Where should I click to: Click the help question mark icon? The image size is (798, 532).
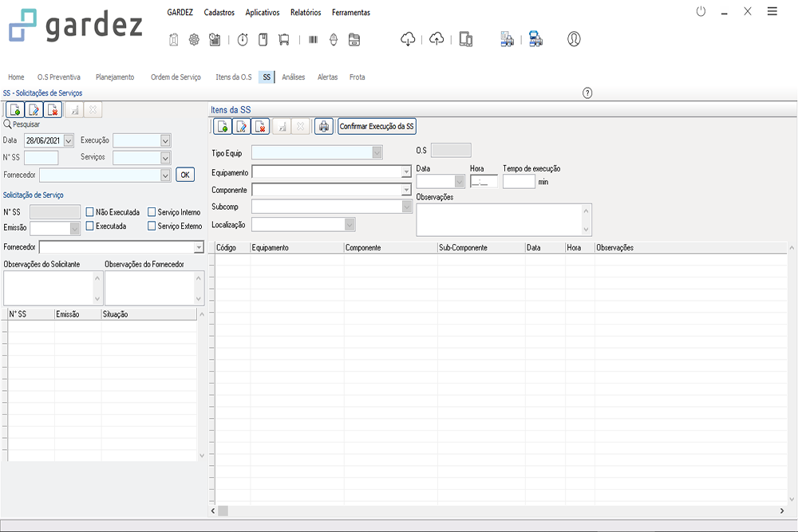[587, 93]
